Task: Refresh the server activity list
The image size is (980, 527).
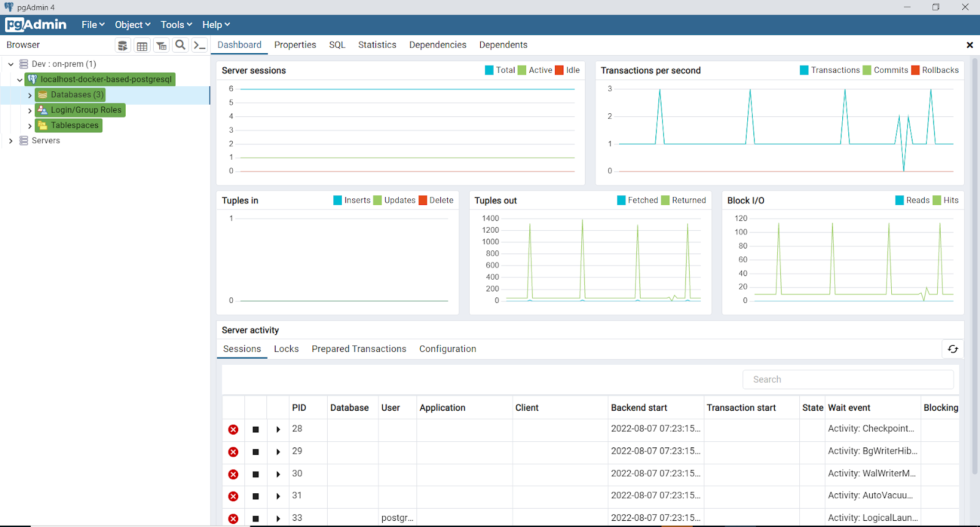Action: click(x=953, y=349)
